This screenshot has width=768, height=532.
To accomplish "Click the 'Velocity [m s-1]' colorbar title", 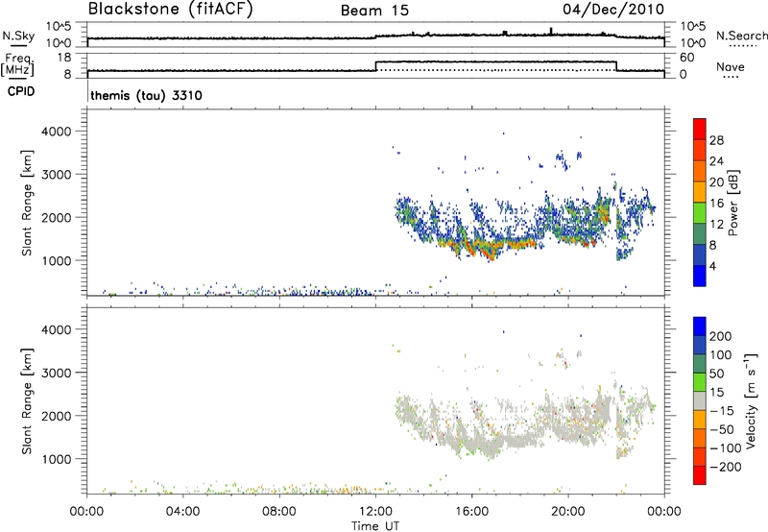I will 750,400.
